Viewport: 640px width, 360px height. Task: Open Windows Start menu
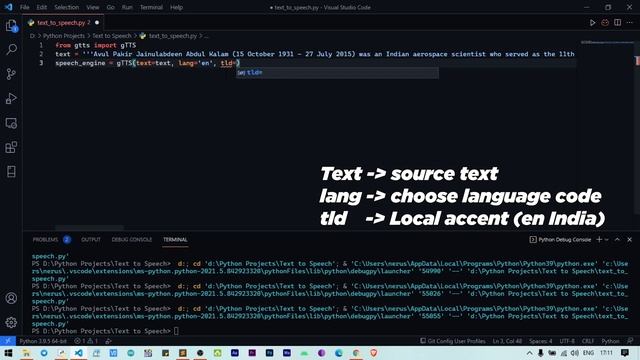click(8, 353)
